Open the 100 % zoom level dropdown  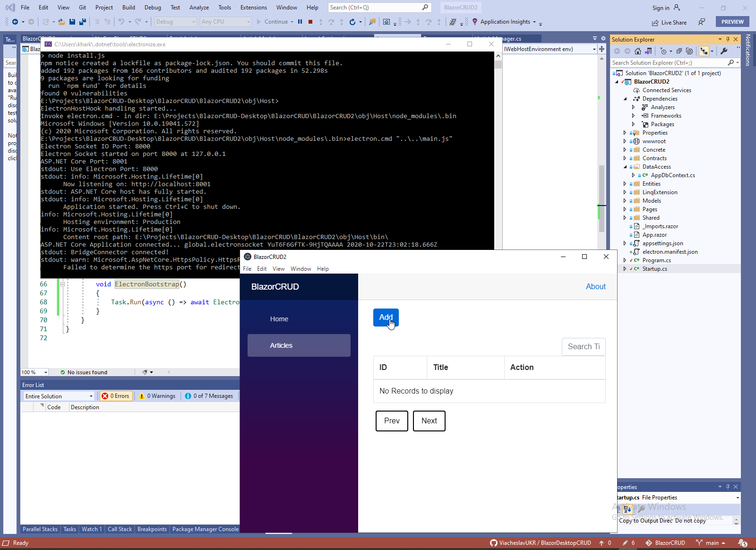point(34,372)
